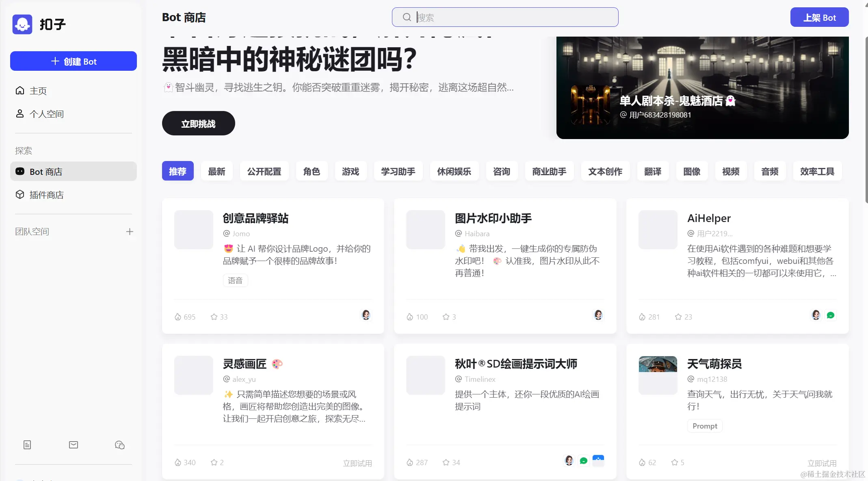
Task: Open the 秋叶®SD绘画提示词大师 title
Action: (x=516, y=364)
